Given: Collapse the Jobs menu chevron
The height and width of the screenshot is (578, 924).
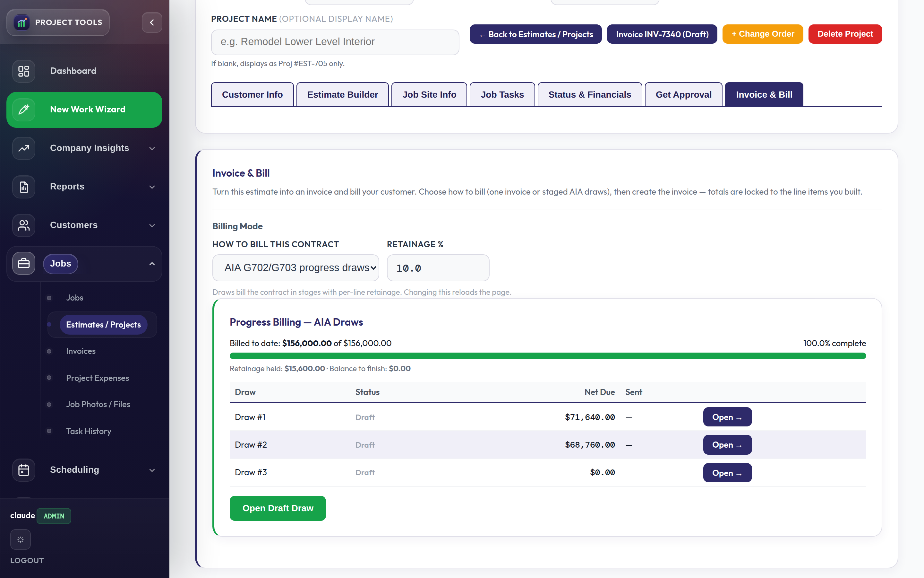Looking at the screenshot, I should coord(152,264).
